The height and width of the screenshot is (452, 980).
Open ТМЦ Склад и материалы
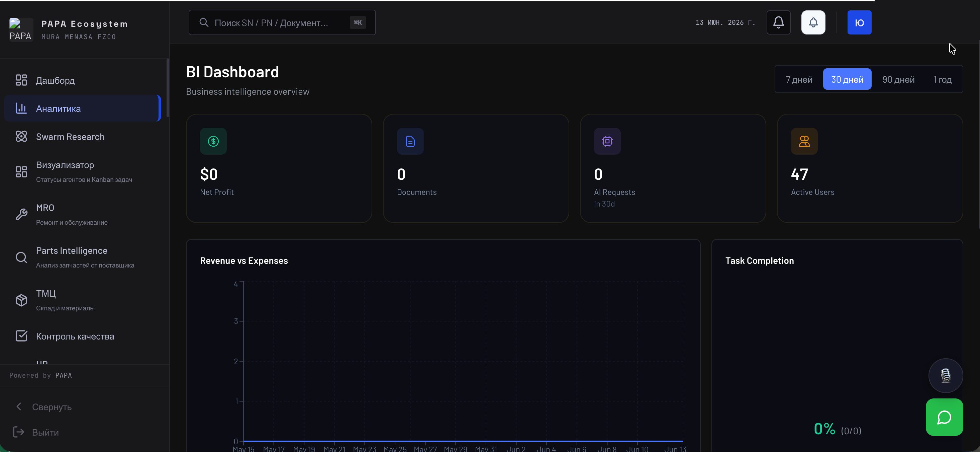tap(83, 300)
